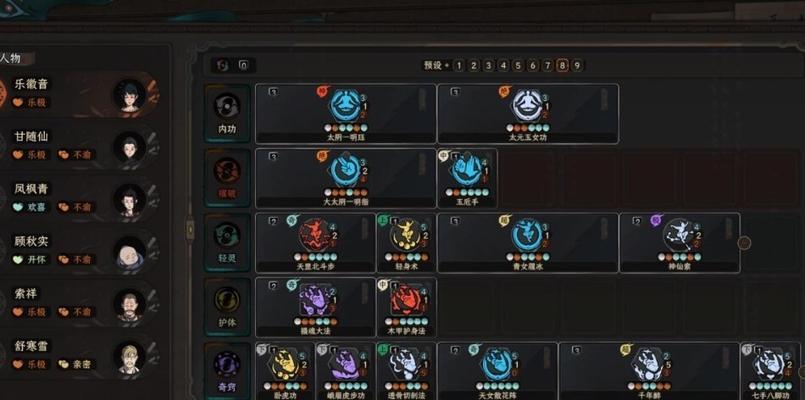Click the swirl icon beside the preset bar
The height and width of the screenshot is (400, 805).
pos(223,65)
